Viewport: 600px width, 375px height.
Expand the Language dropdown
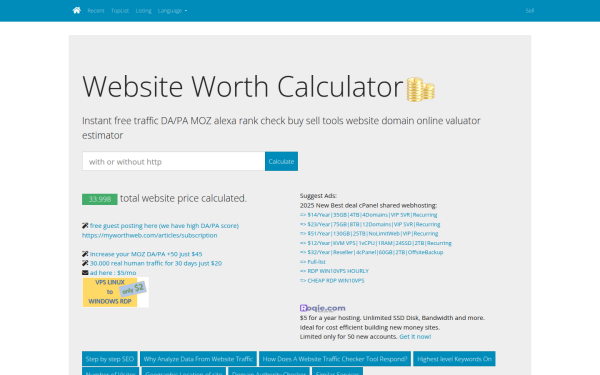172,11
